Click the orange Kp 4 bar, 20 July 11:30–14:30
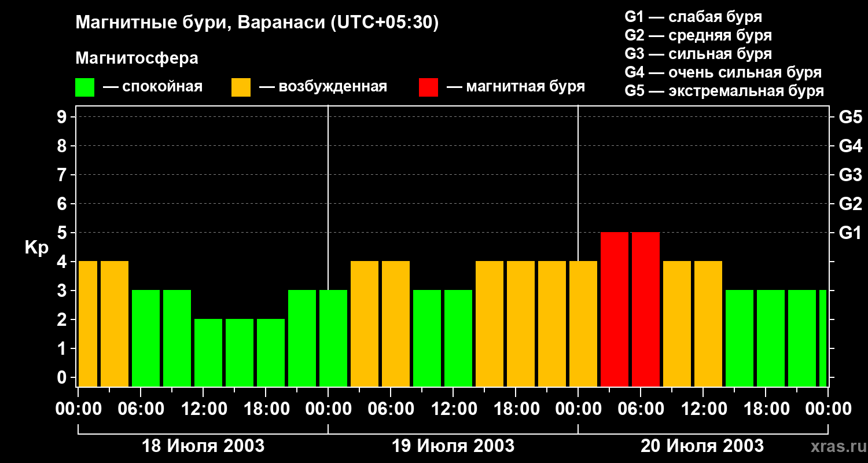Screen dimensions: 868x463 (x=708, y=324)
